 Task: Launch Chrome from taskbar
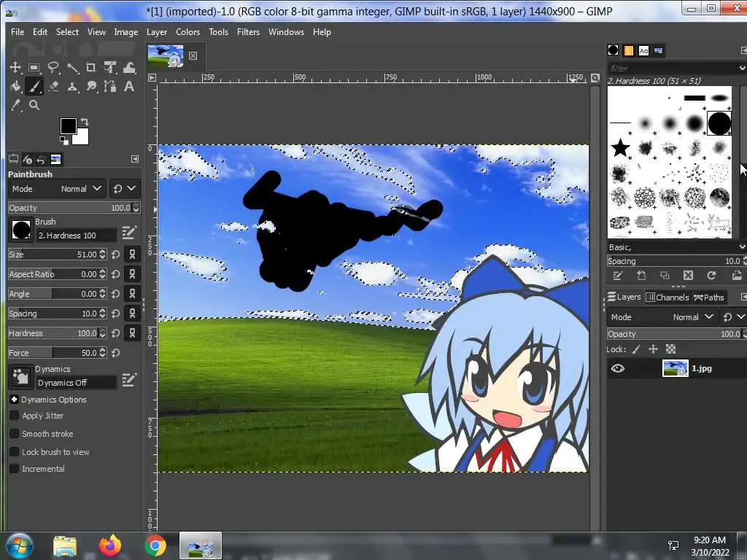pyautogui.click(x=155, y=545)
